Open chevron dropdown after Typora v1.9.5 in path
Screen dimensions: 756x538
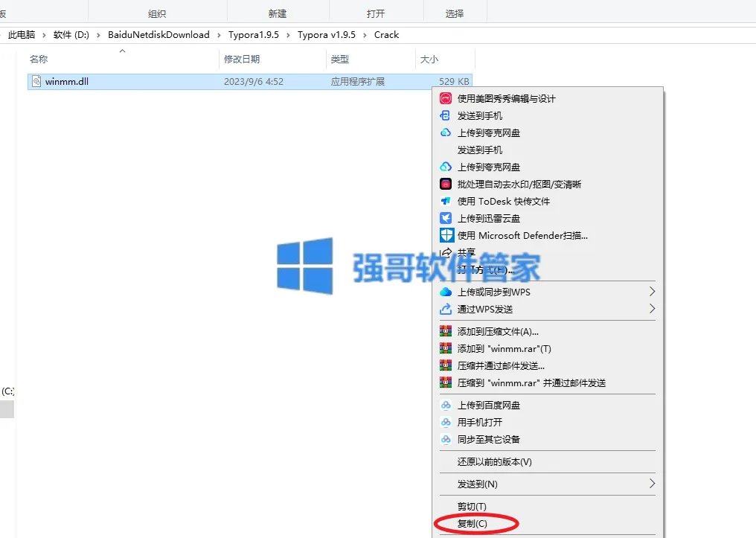pos(365,35)
